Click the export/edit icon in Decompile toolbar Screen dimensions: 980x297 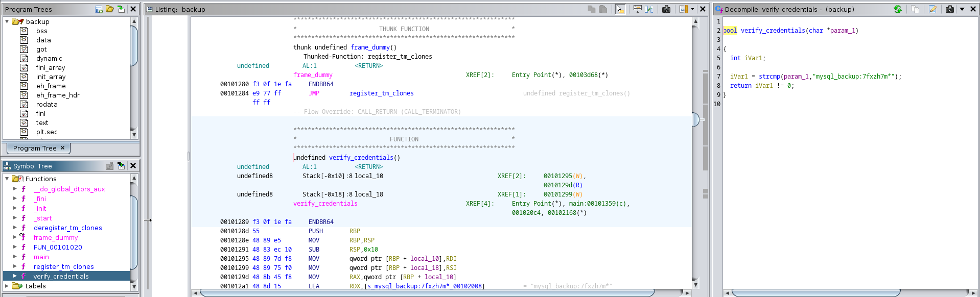click(932, 9)
